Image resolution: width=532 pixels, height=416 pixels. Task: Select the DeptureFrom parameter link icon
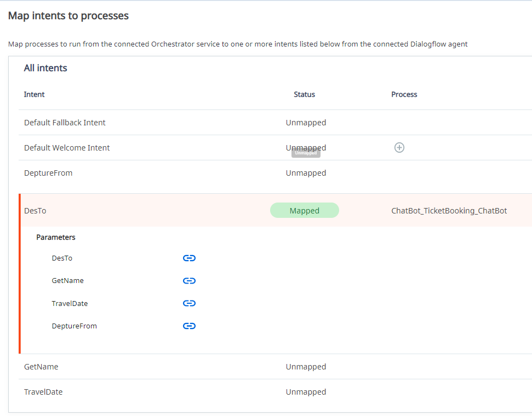click(189, 326)
